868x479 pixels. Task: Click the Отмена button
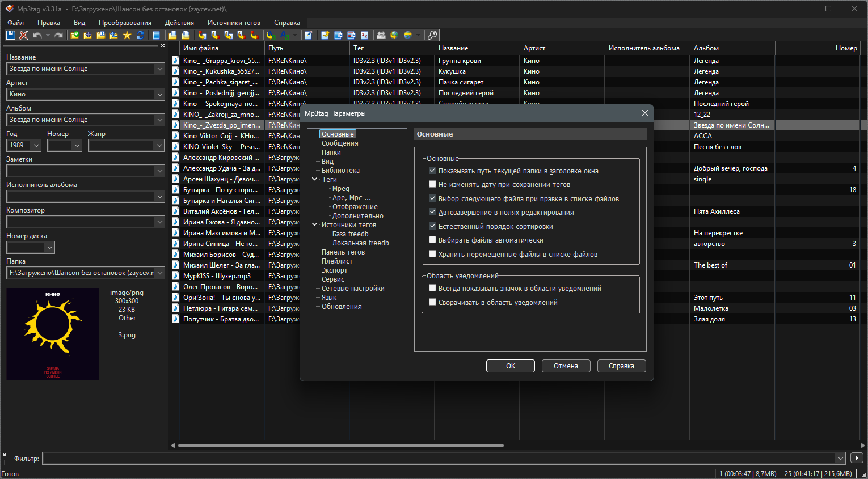[x=566, y=366]
